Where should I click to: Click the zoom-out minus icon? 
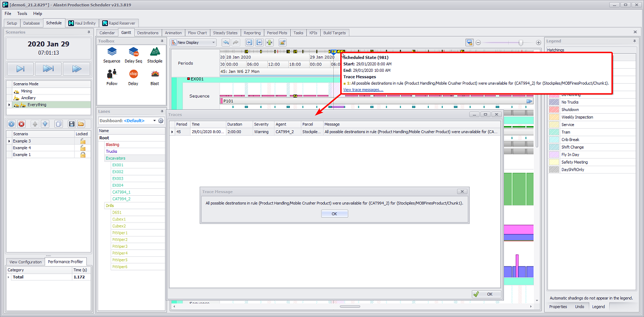[x=479, y=42]
